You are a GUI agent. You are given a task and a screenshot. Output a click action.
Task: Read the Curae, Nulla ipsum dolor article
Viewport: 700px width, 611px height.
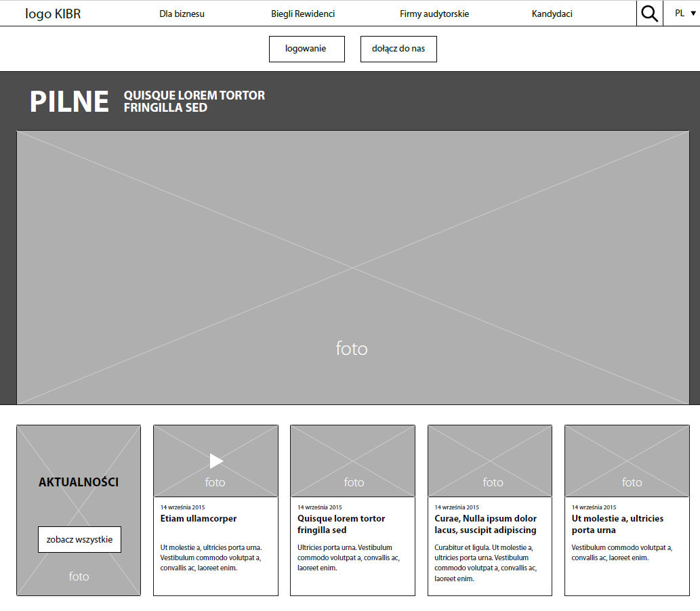(x=485, y=524)
